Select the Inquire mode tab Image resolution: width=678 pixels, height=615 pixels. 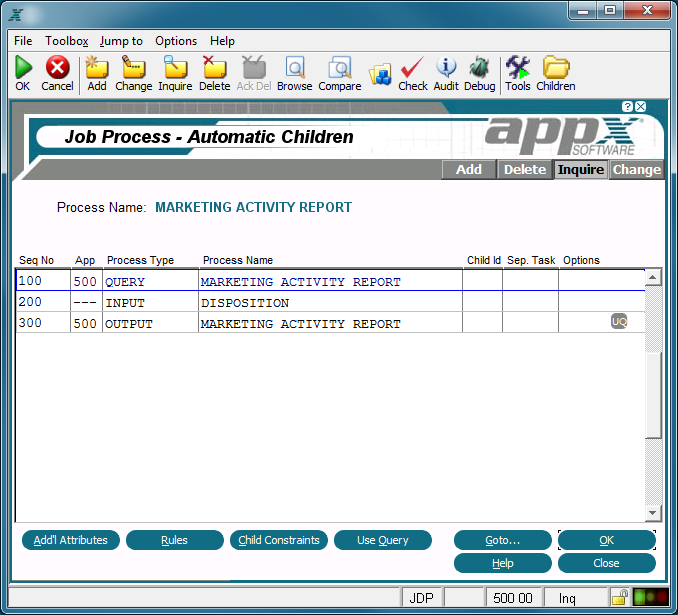click(x=581, y=170)
